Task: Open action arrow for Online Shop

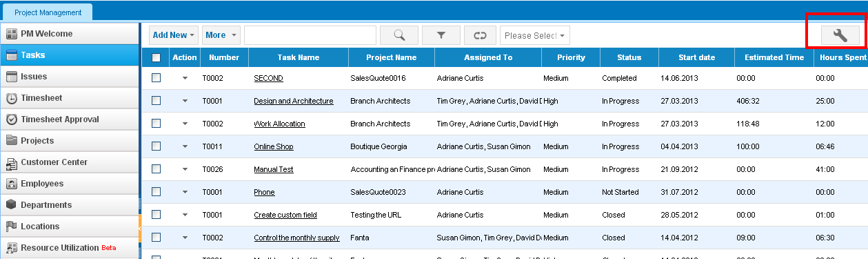Action: (x=185, y=147)
